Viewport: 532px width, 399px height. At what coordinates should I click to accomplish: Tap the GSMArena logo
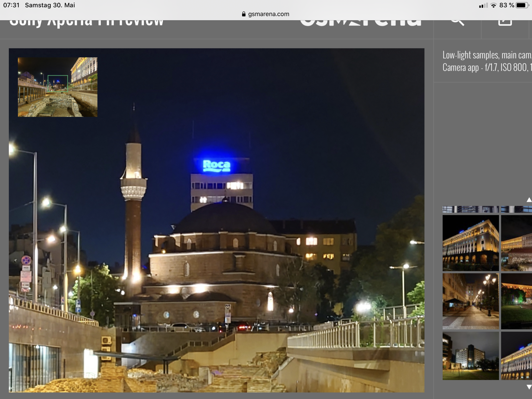coord(360,24)
